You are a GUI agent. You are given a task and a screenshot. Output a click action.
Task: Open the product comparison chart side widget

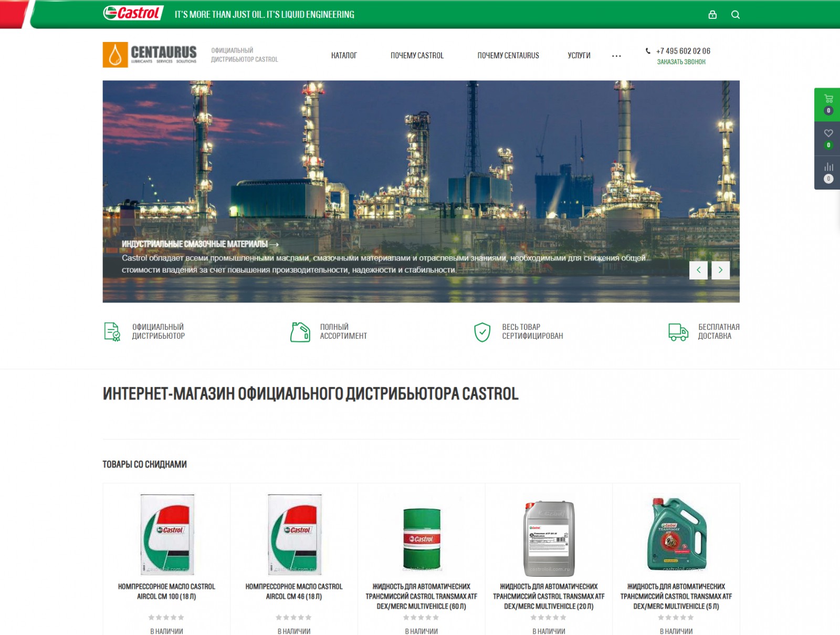828,172
